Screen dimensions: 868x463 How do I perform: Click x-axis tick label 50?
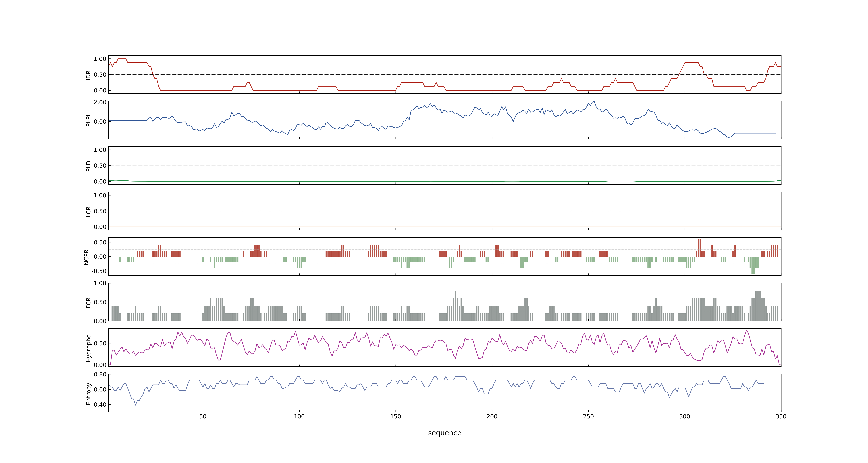[x=203, y=416]
